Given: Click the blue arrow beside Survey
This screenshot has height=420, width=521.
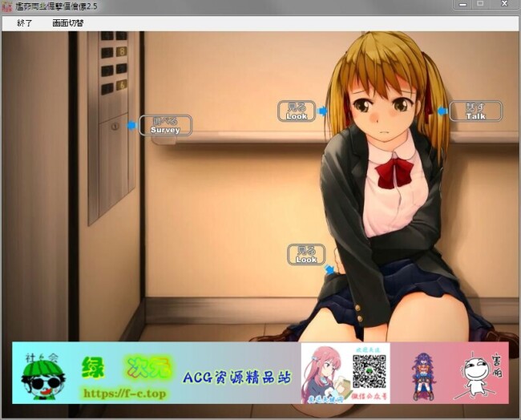Looking at the screenshot, I should pos(131,126).
